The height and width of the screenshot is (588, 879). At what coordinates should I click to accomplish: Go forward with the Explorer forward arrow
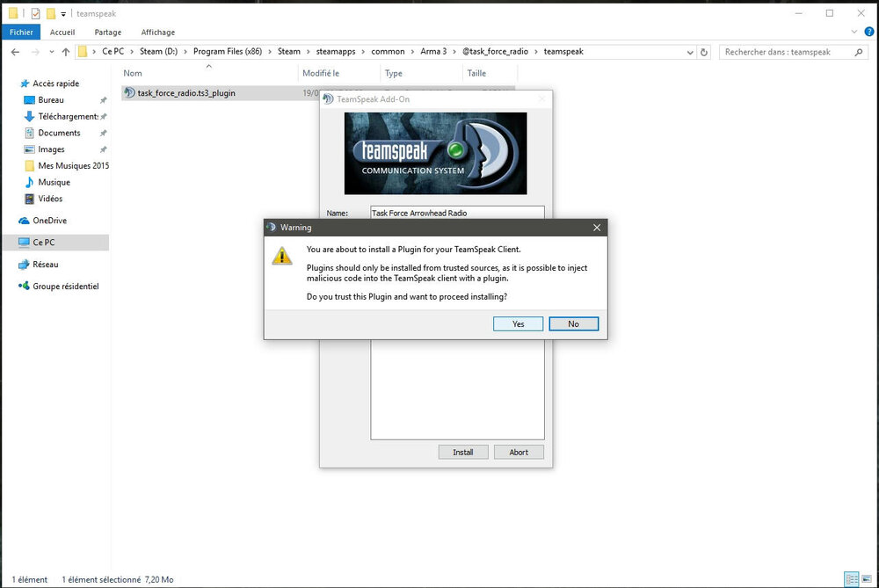point(35,52)
